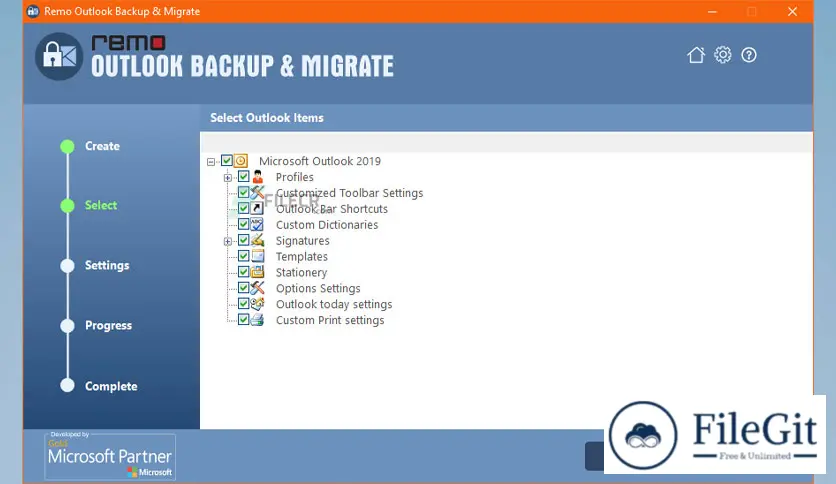Click the Progress step circle marker
Viewport: 836px width, 484px height.
pos(67,326)
